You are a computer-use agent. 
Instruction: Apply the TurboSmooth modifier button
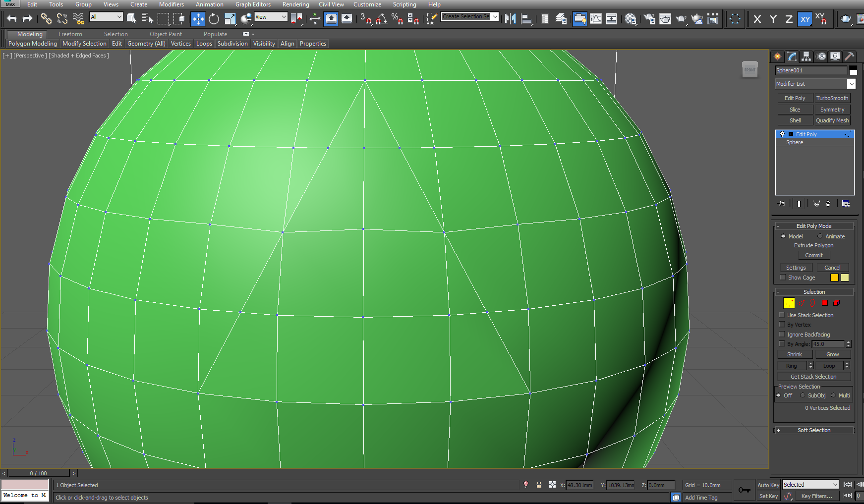click(832, 98)
